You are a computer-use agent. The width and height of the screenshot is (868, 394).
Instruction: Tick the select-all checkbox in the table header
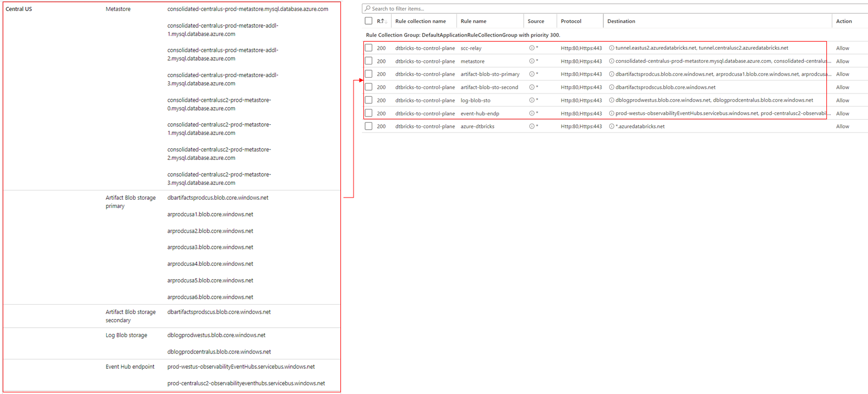[x=368, y=21]
